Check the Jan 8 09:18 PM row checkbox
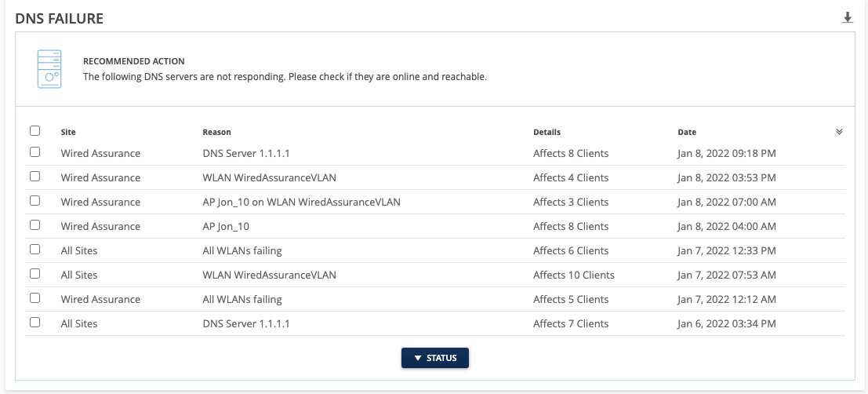Screen dimensions: 868x394 (x=35, y=152)
